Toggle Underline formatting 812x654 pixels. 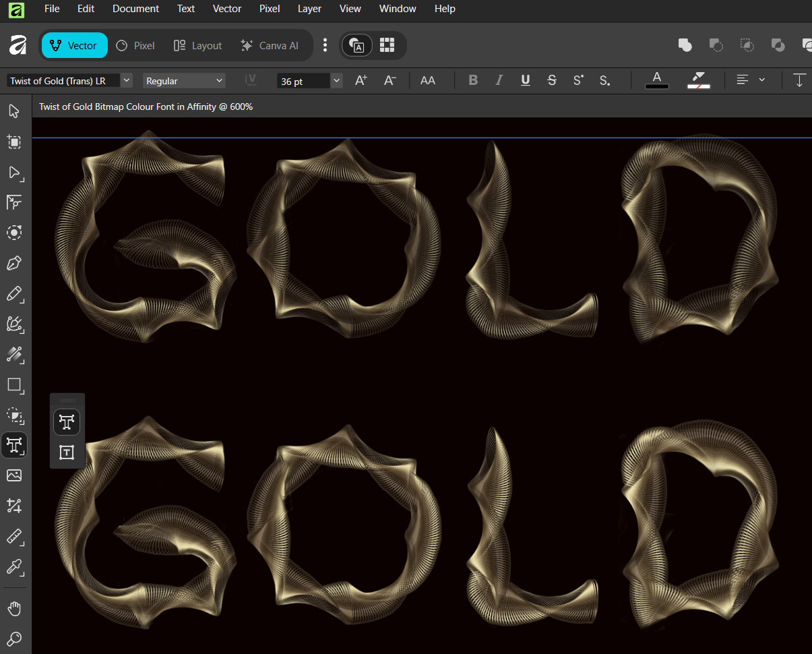526,80
